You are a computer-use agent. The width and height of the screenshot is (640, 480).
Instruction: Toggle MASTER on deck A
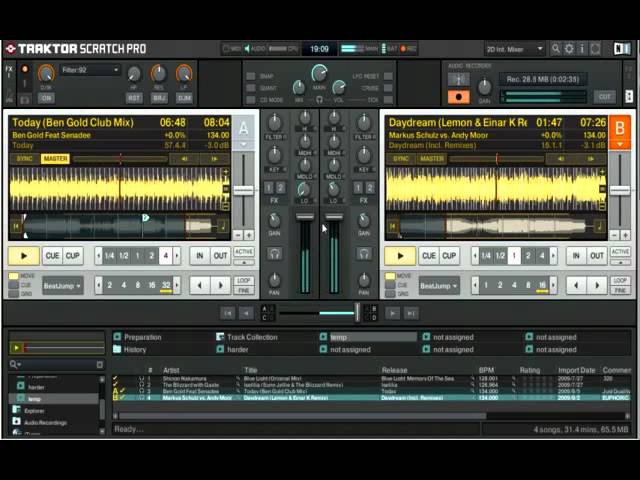(56, 159)
